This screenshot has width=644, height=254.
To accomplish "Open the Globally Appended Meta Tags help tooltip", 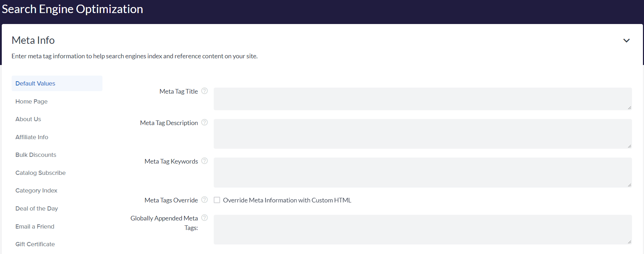I will coord(205,218).
